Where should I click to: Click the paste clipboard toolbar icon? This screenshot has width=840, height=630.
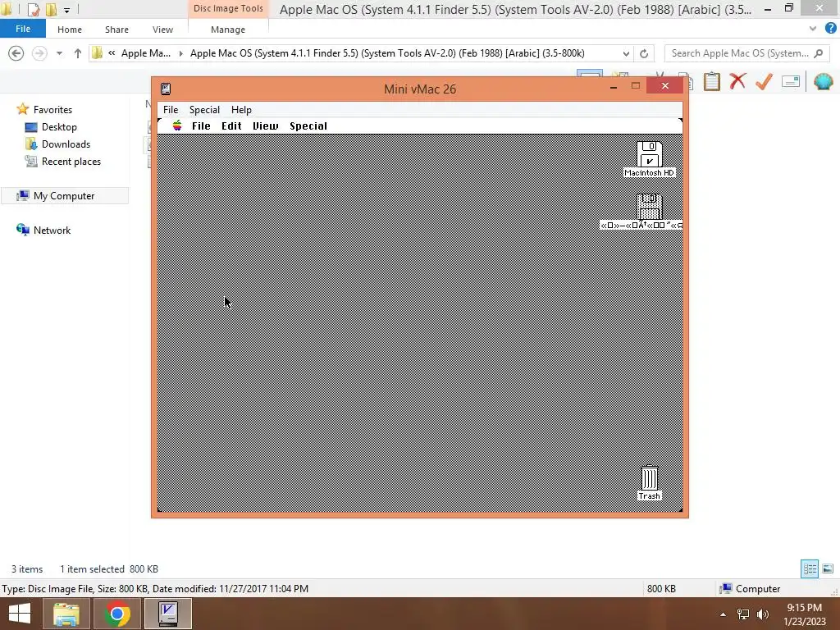coord(711,81)
